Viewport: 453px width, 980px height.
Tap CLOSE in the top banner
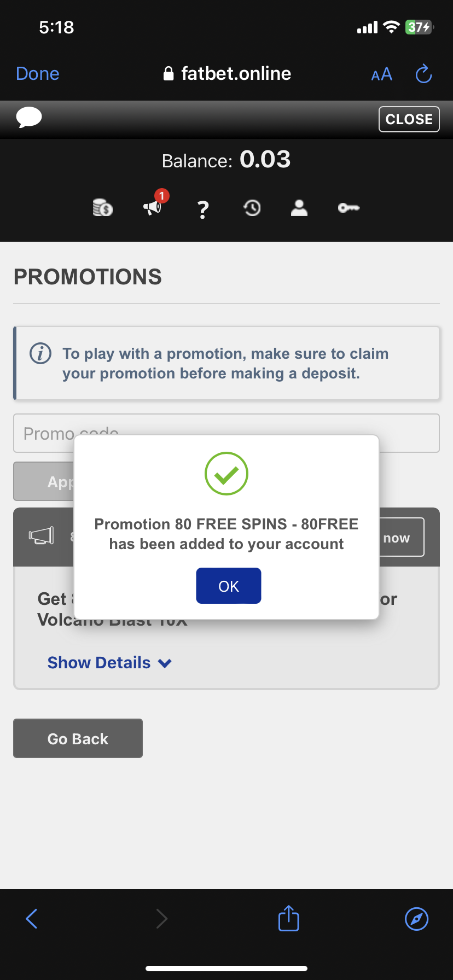pyautogui.click(x=409, y=119)
